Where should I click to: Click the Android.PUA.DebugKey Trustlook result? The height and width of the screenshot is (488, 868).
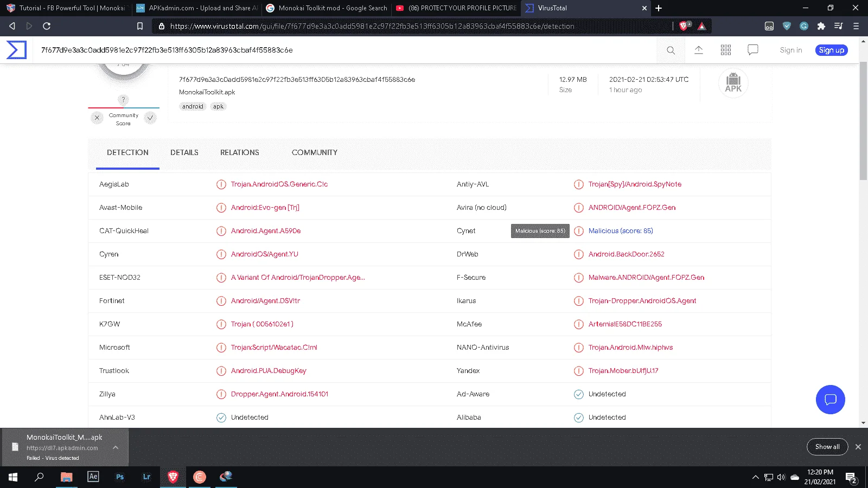(269, 371)
